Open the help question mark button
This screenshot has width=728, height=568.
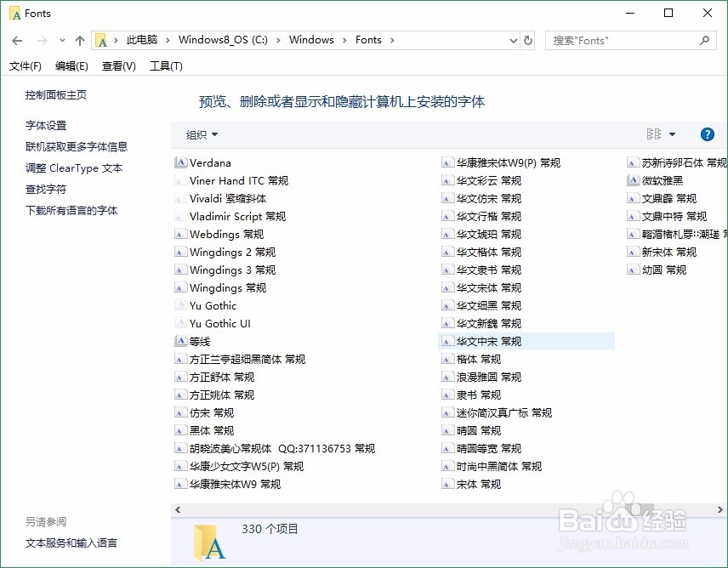[x=707, y=134]
